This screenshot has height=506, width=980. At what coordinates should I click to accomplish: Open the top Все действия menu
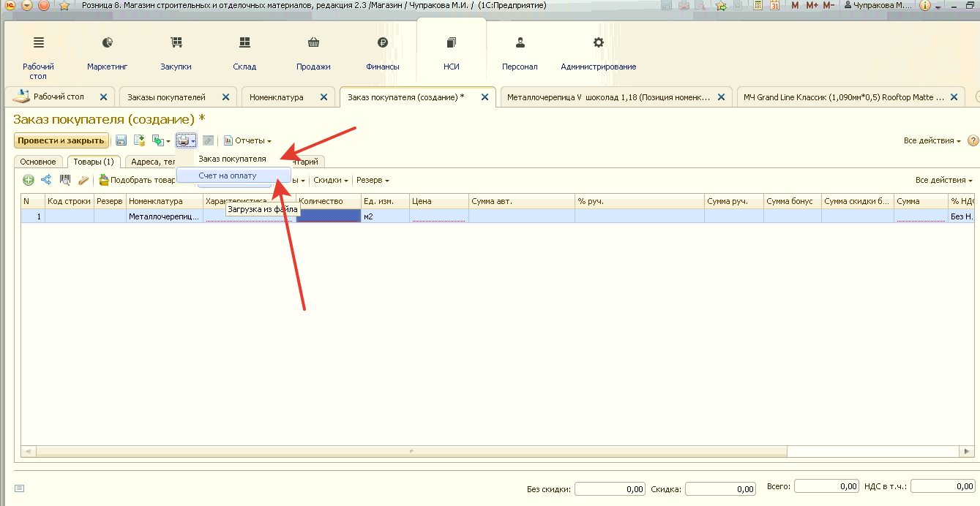pyautogui.click(x=932, y=140)
